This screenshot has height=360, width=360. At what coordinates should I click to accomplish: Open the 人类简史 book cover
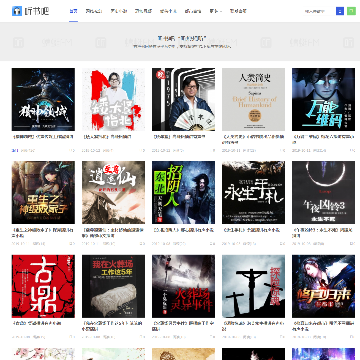point(253,99)
